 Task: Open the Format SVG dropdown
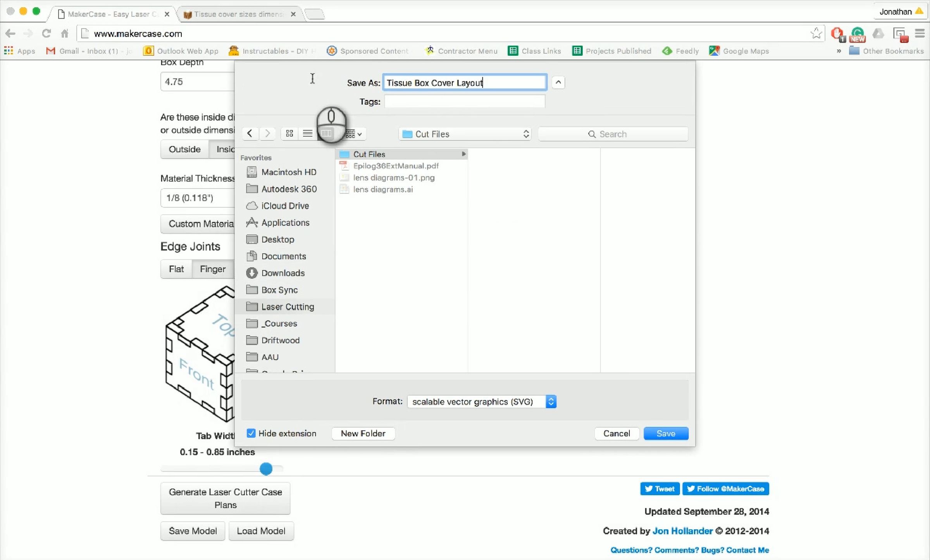(x=482, y=402)
